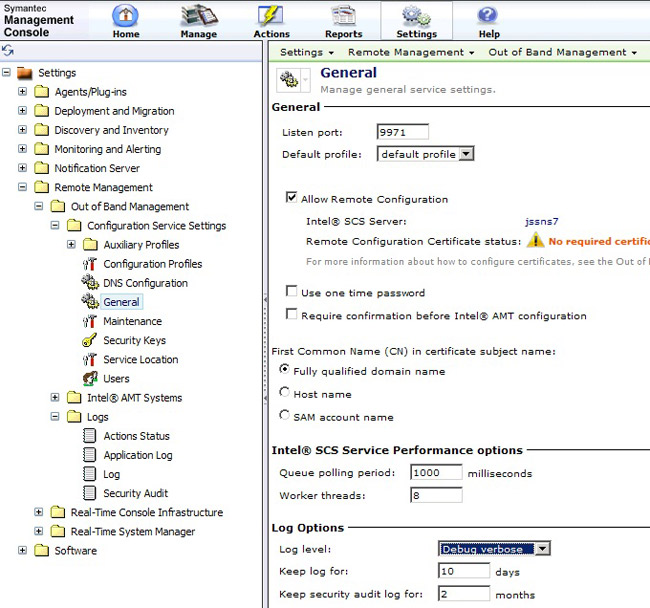Screen dimensions: 650x608
Task: Click the Log document icon
Action: click(x=89, y=474)
